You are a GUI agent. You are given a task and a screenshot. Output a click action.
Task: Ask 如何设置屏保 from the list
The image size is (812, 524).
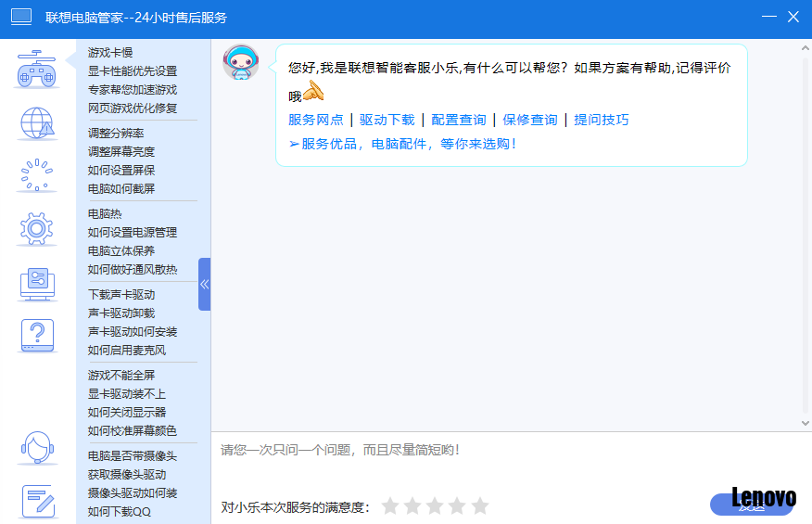121,171
